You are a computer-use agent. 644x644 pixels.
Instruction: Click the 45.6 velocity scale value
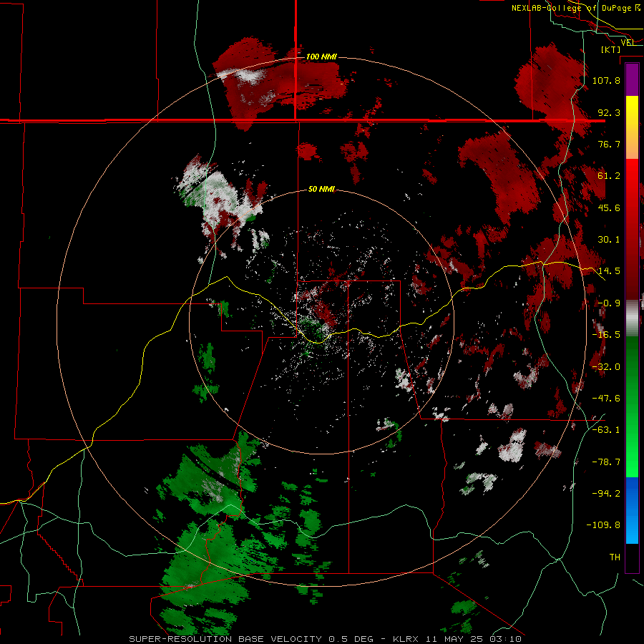pyautogui.click(x=609, y=208)
